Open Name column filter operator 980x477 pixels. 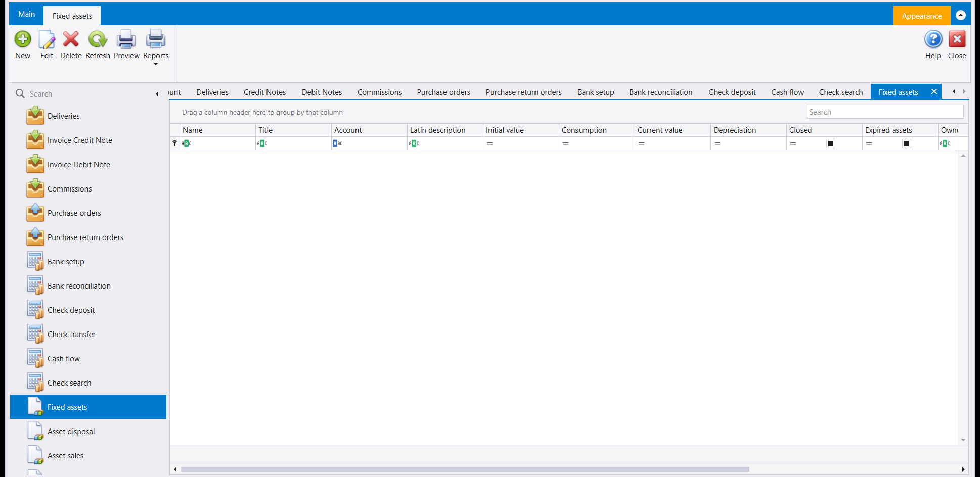point(187,144)
